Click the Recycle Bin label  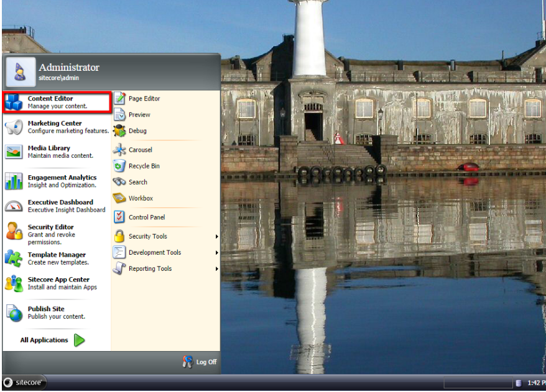pos(144,166)
